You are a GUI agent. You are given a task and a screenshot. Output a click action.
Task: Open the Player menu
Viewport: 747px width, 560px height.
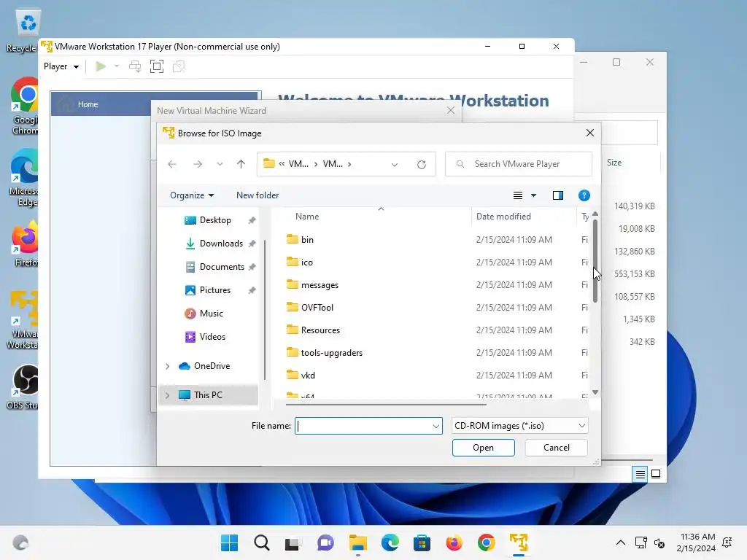(61, 66)
